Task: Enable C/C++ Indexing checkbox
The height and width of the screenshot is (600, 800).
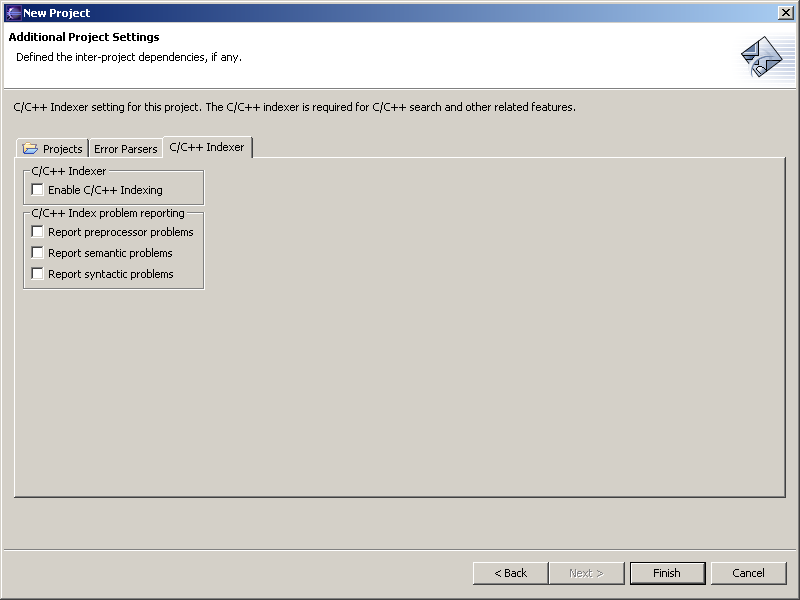Action: (x=38, y=190)
